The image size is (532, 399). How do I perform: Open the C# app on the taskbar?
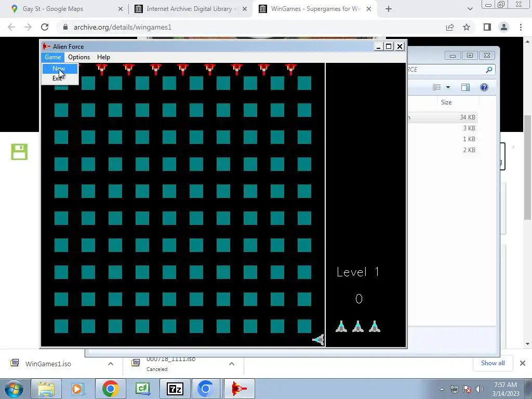tap(142, 389)
